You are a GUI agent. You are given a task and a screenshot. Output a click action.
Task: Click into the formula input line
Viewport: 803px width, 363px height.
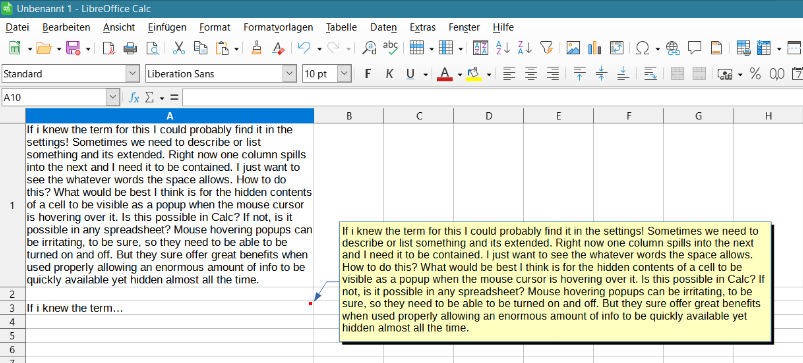[x=492, y=97]
